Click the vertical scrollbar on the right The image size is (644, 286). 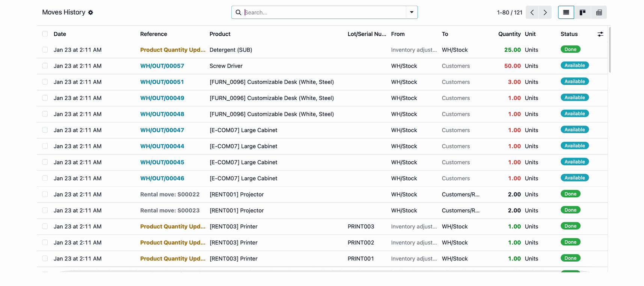609,51
